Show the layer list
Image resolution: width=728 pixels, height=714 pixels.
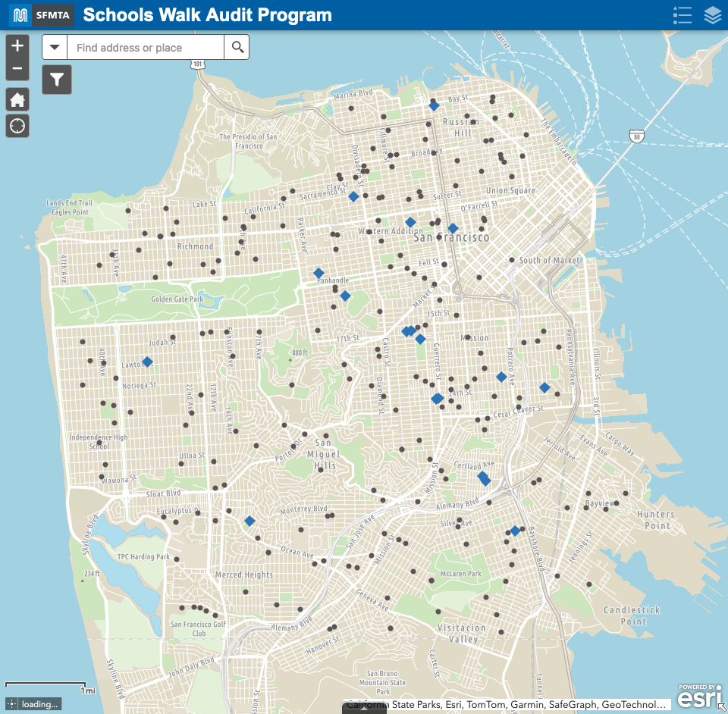[711, 15]
